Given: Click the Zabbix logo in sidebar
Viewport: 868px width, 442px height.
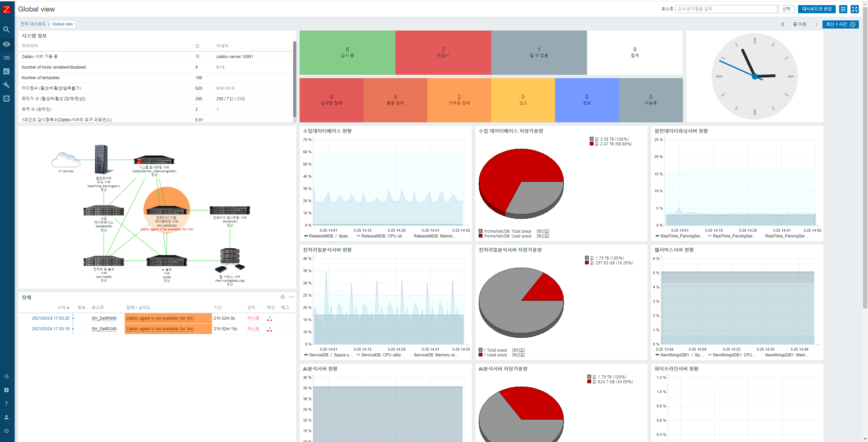Looking at the screenshot, I should [x=6, y=9].
